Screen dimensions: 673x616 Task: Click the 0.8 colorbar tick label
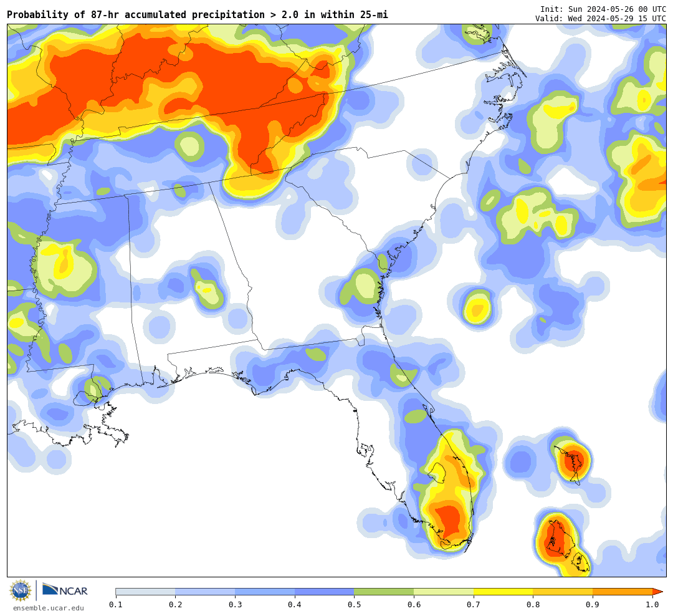533,605
